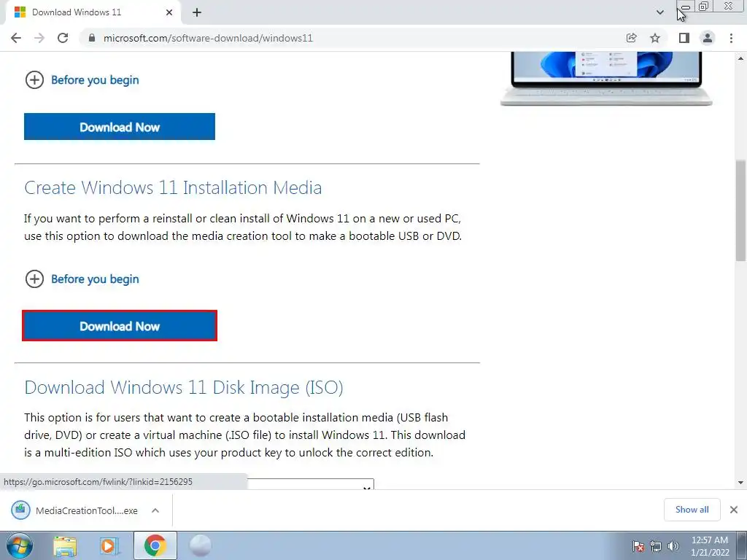Open Windows Start menu
The image size is (747, 560).
click(x=19, y=545)
